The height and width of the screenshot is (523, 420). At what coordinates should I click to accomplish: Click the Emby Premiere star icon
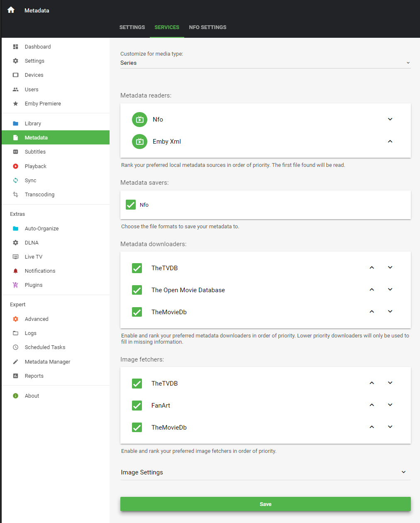point(16,104)
